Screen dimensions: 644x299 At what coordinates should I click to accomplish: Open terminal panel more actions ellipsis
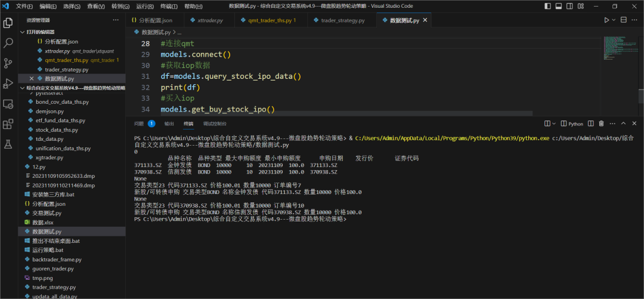612,124
